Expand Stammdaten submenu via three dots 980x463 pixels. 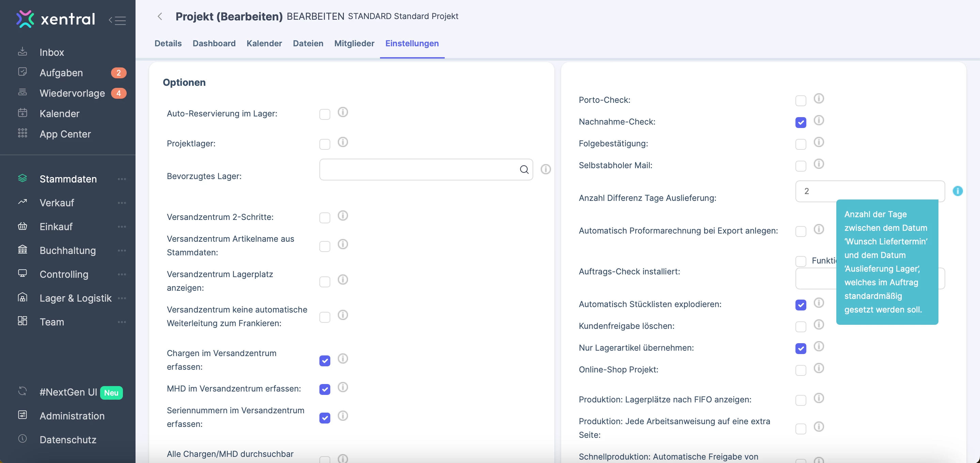click(x=122, y=179)
